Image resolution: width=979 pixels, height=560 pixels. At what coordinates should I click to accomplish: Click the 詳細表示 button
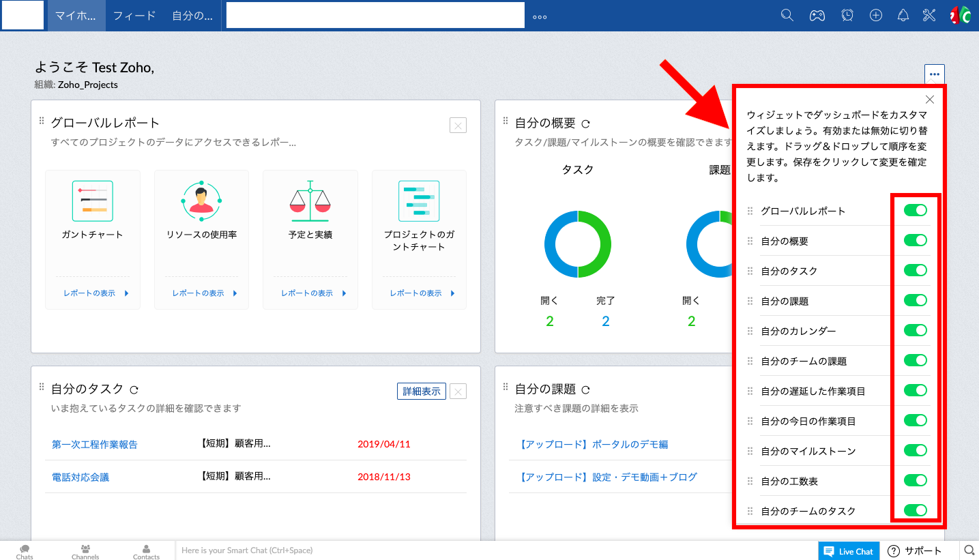coord(422,392)
